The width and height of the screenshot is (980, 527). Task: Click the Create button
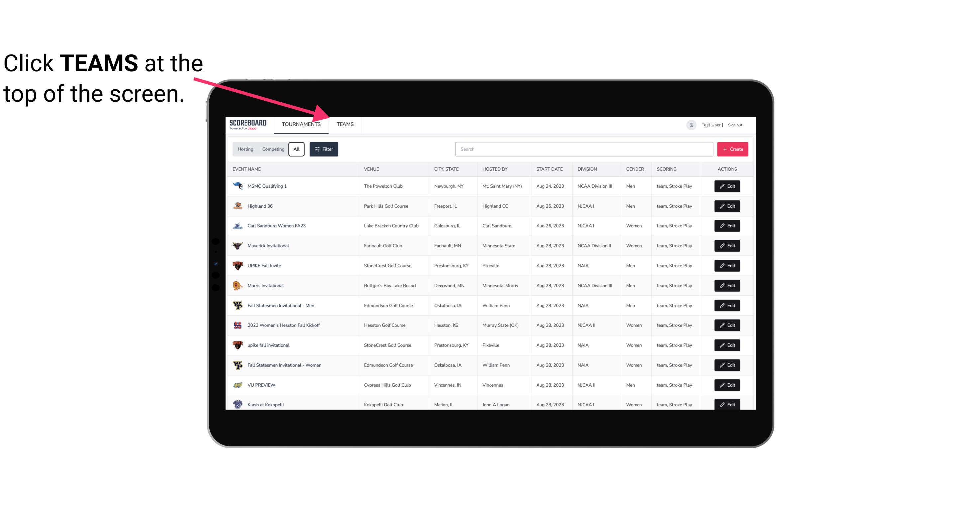click(x=733, y=149)
